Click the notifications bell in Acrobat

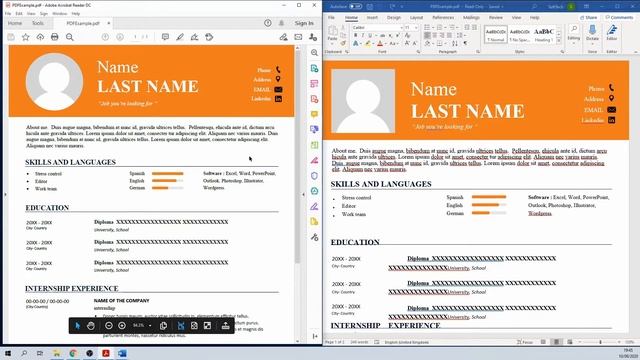click(x=281, y=23)
